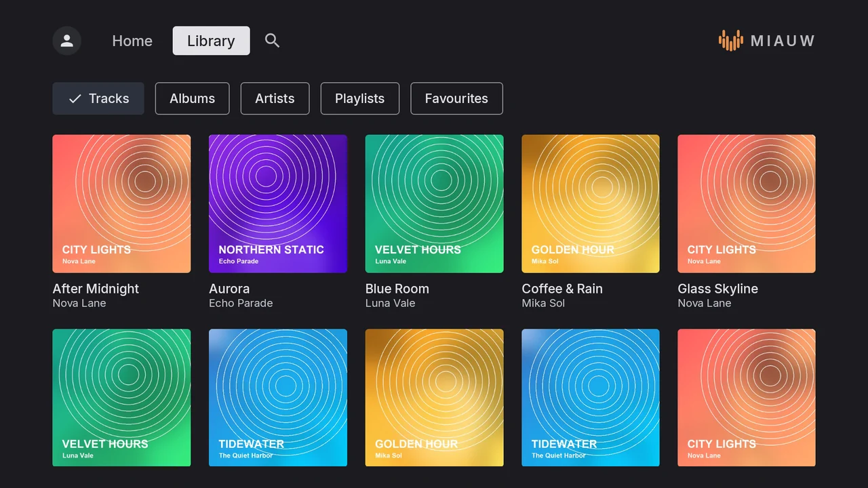Choose the Glass Skyline cover art
This screenshot has width=868, height=488.
pyautogui.click(x=747, y=204)
